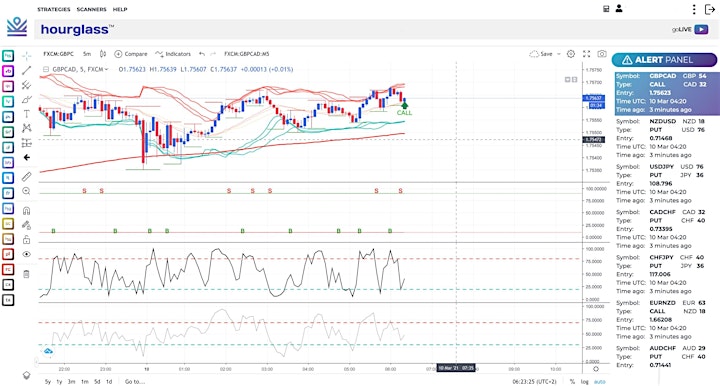Open the user profile icon
Viewport: 720px width, 386px height.
[619, 8]
